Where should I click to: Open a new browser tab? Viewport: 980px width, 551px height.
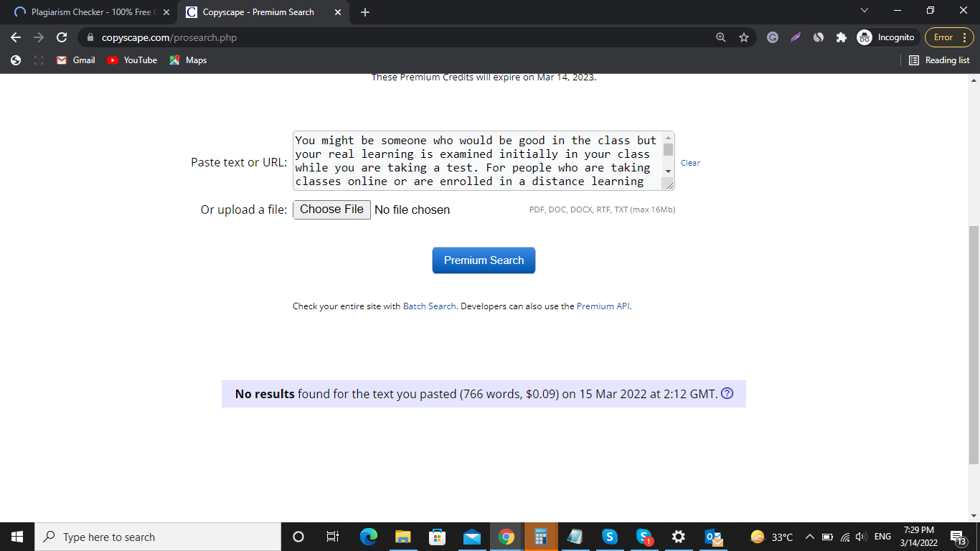pos(365,12)
